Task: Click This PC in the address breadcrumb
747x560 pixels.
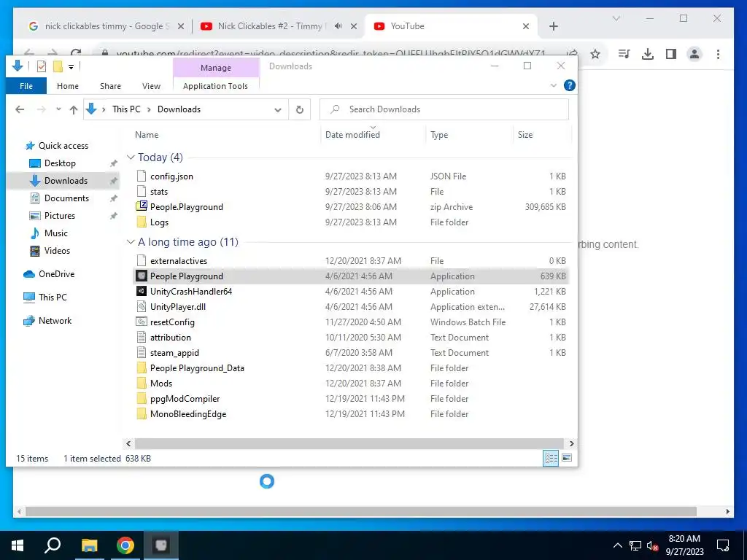Action: point(126,109)
